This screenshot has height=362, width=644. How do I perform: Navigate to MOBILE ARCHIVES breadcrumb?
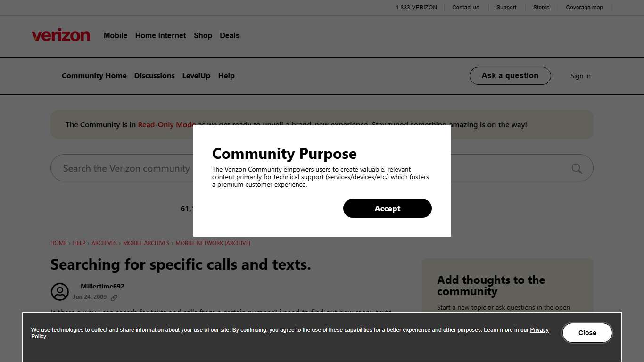tap(146, 243)
